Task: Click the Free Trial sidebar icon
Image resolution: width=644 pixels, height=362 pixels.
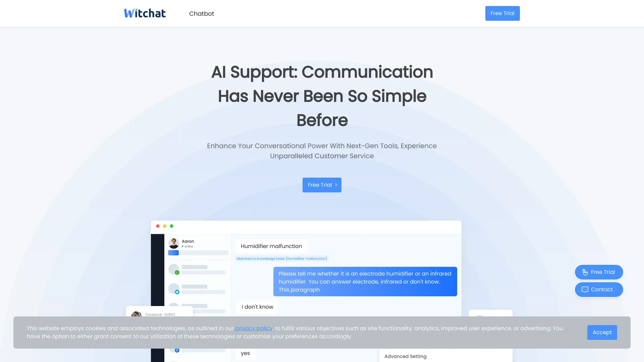Action: pyautogui.click(x=599, y=272)
